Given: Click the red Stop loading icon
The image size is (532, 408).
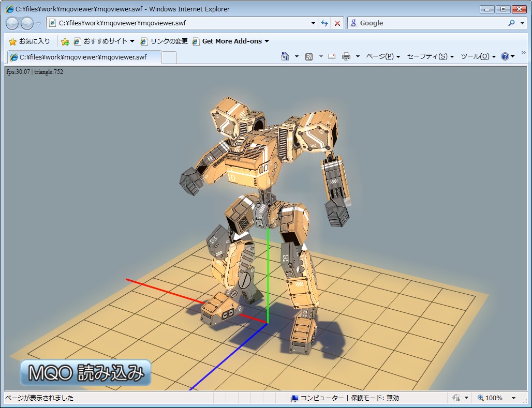Looking at the screenshot, I should (x=337, y=23).
